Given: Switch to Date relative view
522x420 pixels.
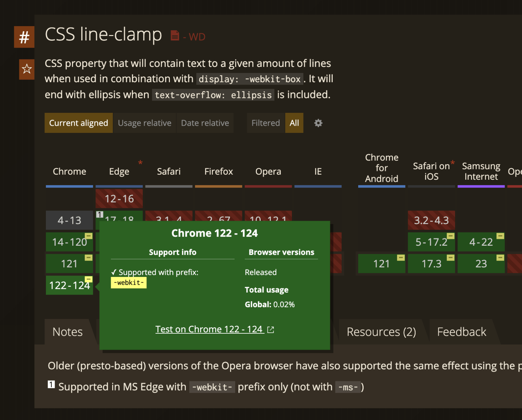Looking at the screenshot, I should point(205,123).
